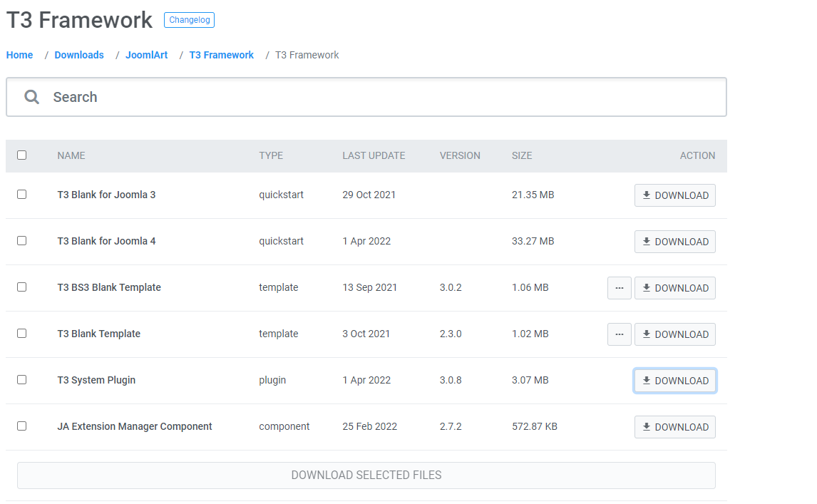Download T3 Blank for Joomla 3
This screenshot has width=817, height=504.
click(x=674, y=195)
